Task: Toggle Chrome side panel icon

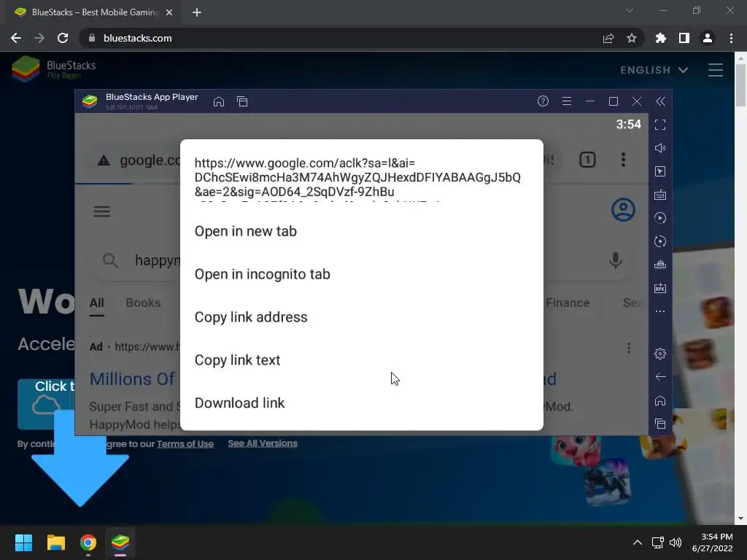Action: point(684,38)
